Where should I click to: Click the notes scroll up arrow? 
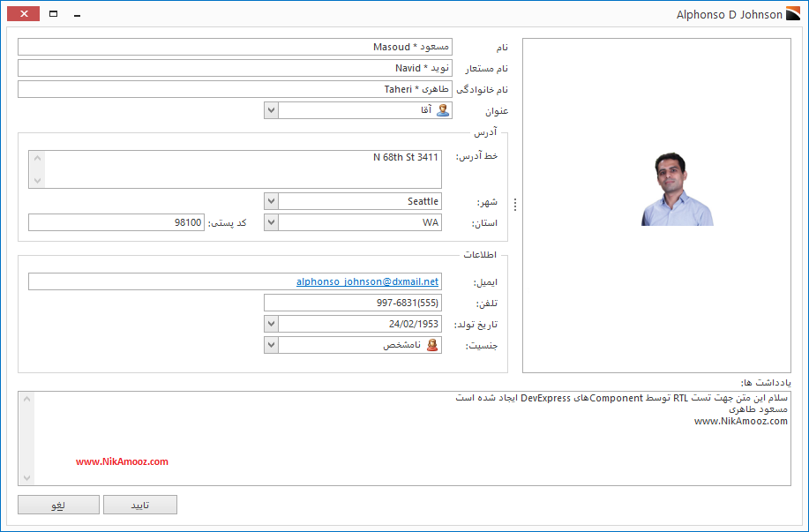(26, 399)
